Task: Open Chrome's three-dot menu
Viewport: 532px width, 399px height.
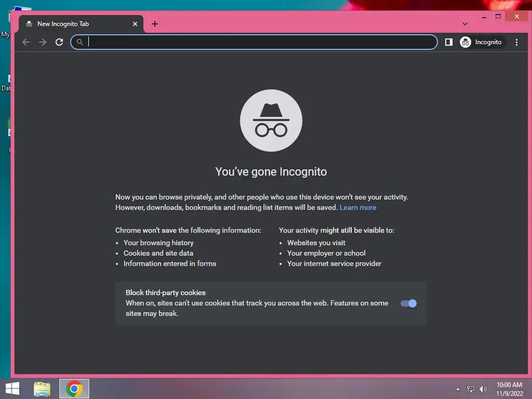Action: coord(516,42)
